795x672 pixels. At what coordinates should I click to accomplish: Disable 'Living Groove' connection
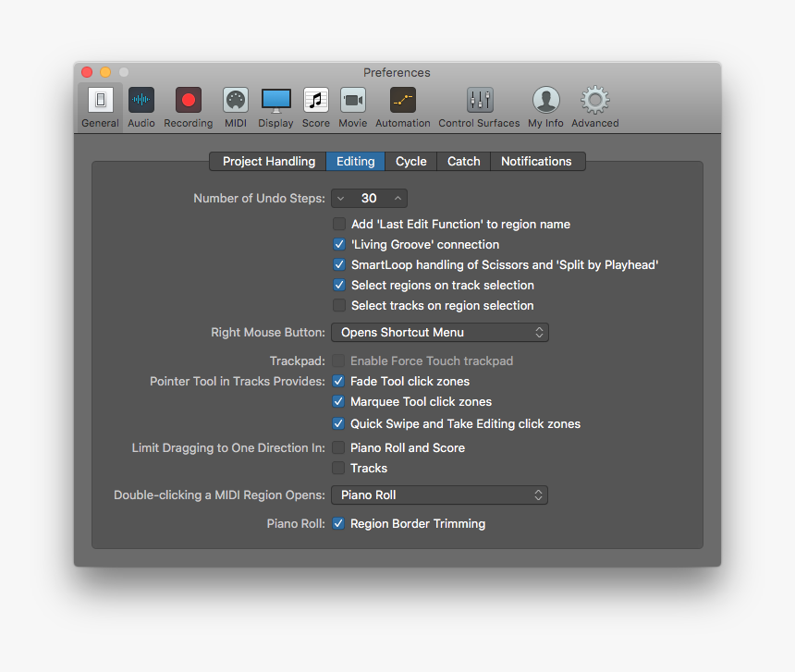point(339,244)
